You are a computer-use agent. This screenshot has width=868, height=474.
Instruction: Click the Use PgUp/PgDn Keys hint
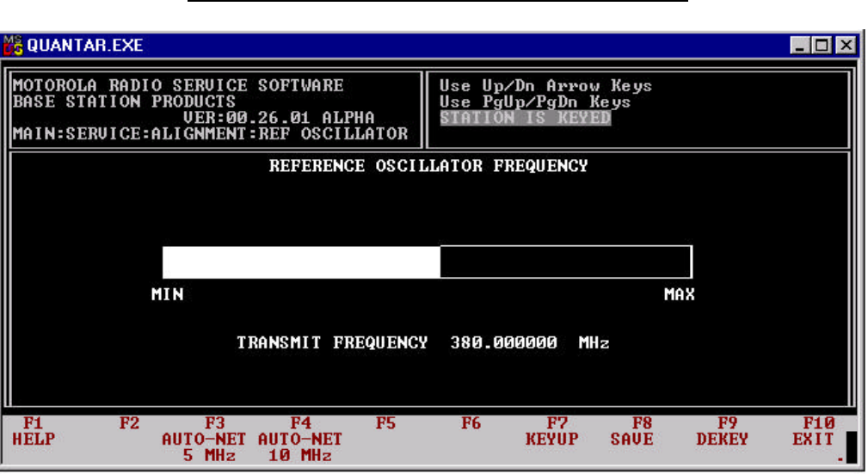535,102
